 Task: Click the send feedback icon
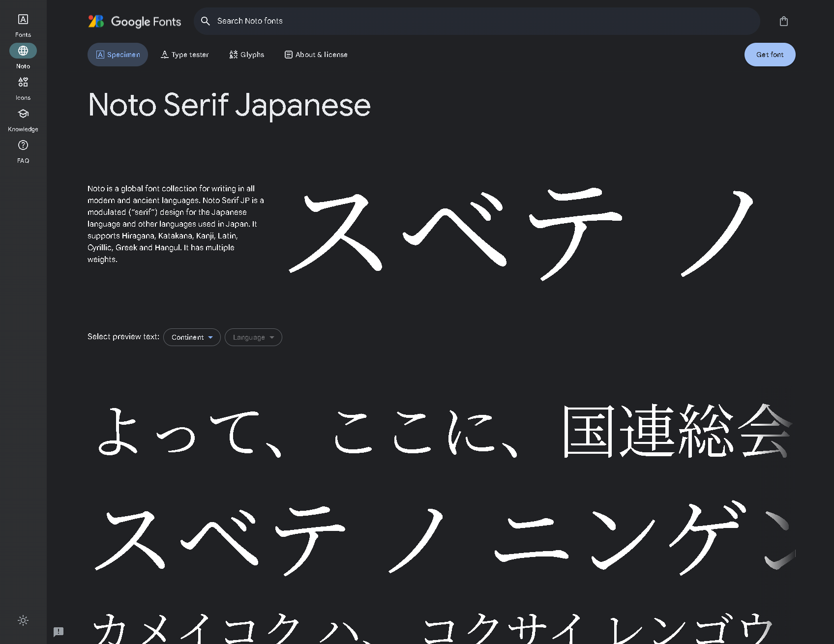click(59, 632)
